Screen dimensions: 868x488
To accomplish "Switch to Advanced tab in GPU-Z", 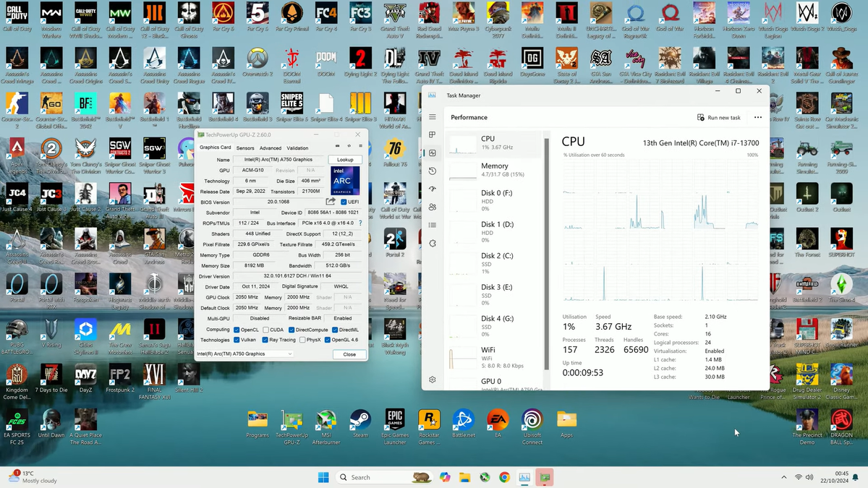I will coord(271,148).
